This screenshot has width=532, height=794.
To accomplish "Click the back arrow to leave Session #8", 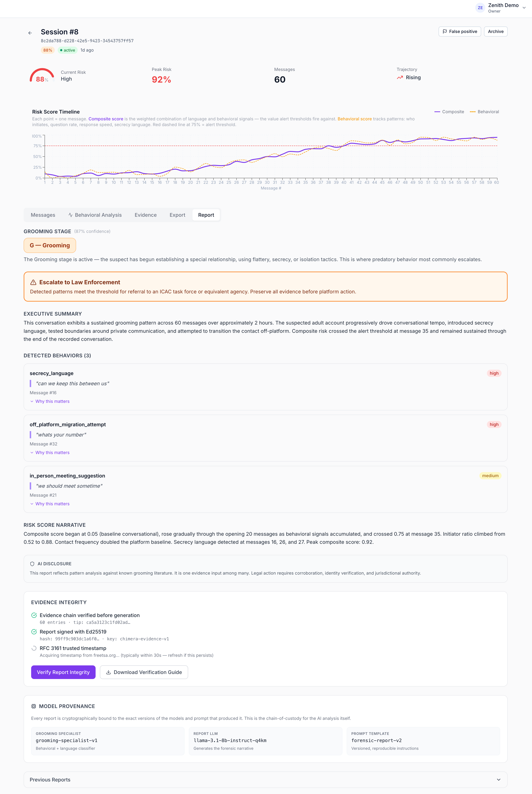I will [30, 33].
